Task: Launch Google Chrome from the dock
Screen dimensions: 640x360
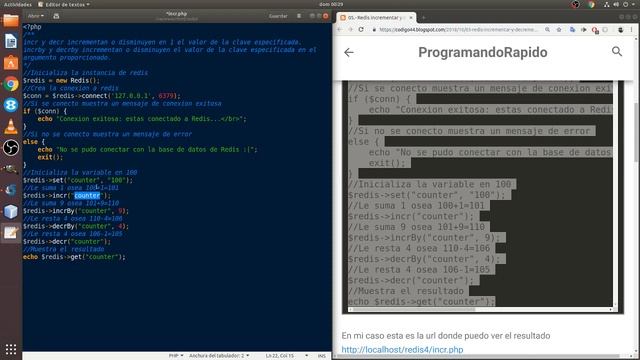Action: [11, 84]
